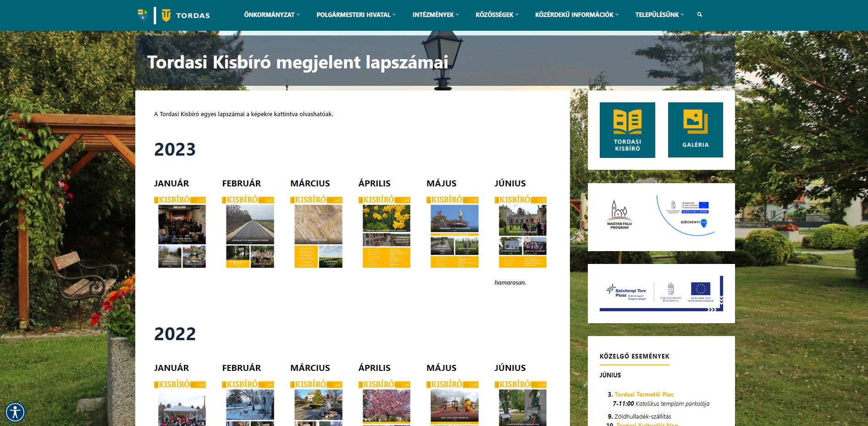Open the 2022 Június Kisbíró cover
Viewport: 868px width, 426px height.
[520, 403]
